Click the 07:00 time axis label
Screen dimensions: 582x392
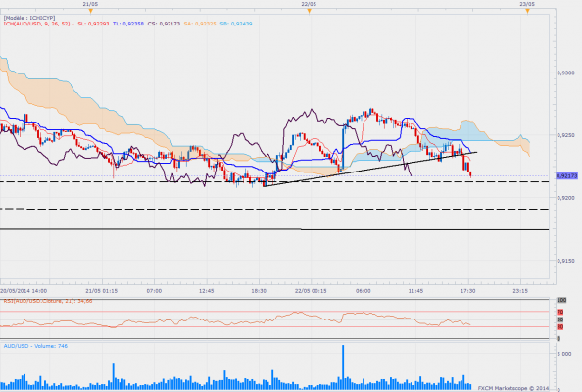coord(154,291)
